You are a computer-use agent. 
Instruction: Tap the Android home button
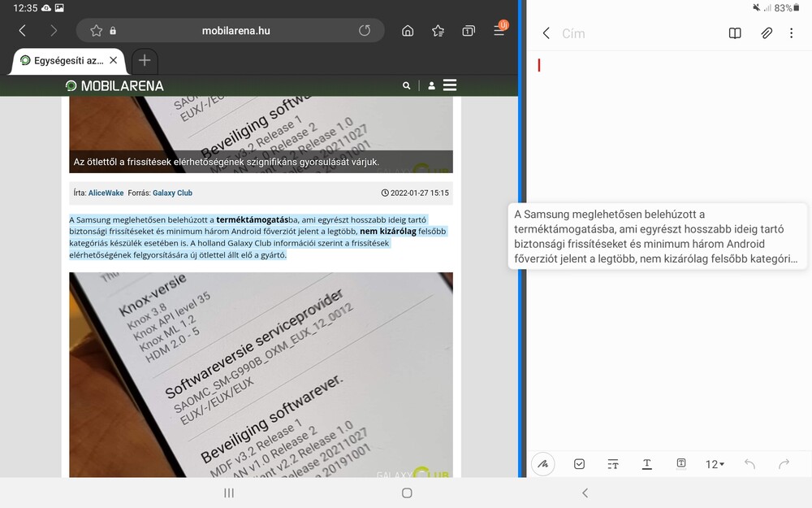(407, 493)
